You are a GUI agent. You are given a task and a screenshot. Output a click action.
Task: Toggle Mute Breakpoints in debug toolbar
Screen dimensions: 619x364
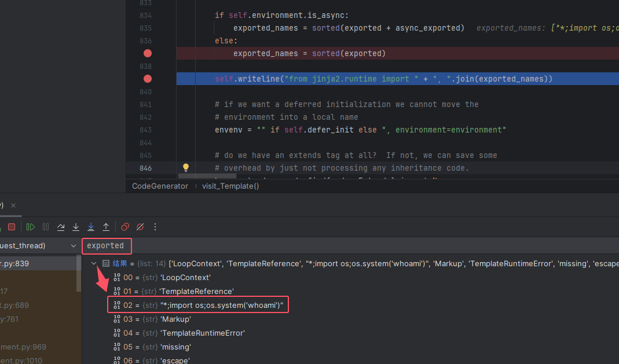140,227
